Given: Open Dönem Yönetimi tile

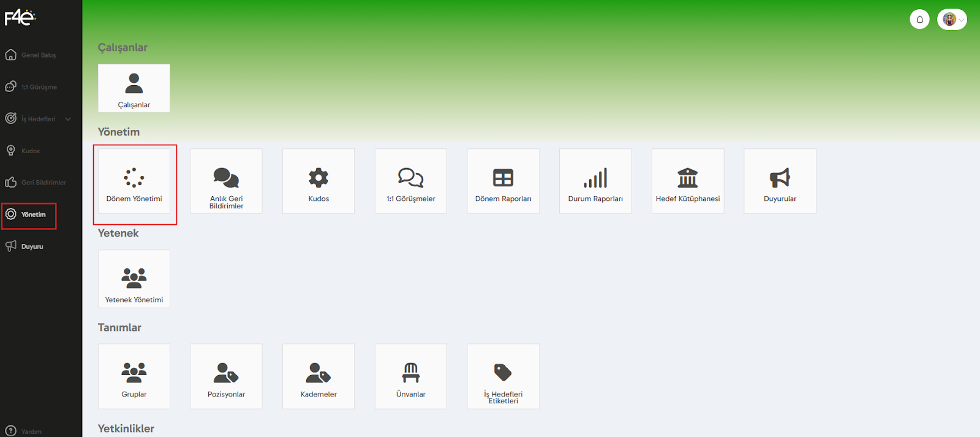Looking at the screenshot, I should [134, 181].
